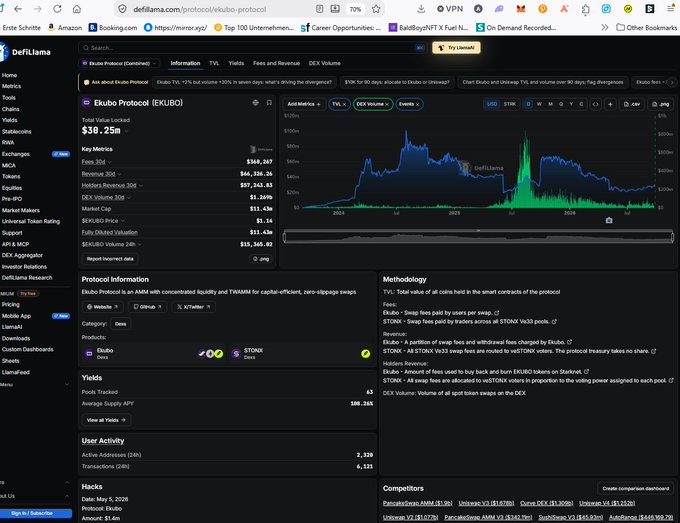Set chart interval to W weekly
This screenshot has height=523, width=680.
(539, 104)
